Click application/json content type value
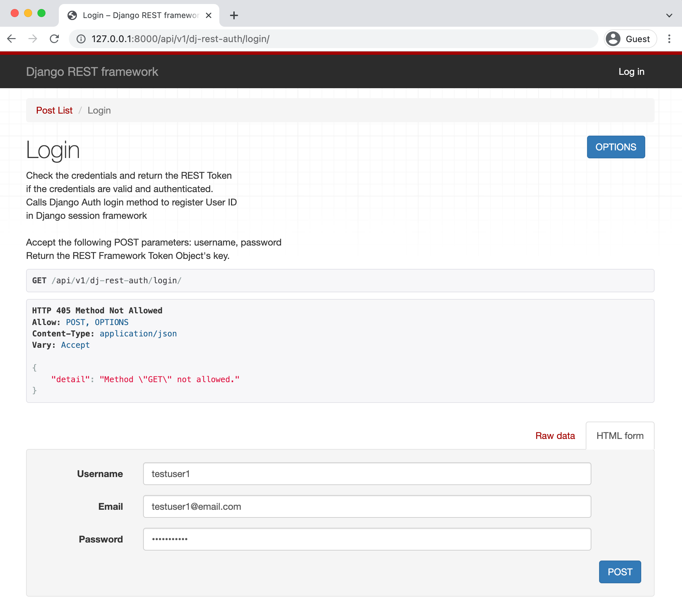 (x=138, y=333)
